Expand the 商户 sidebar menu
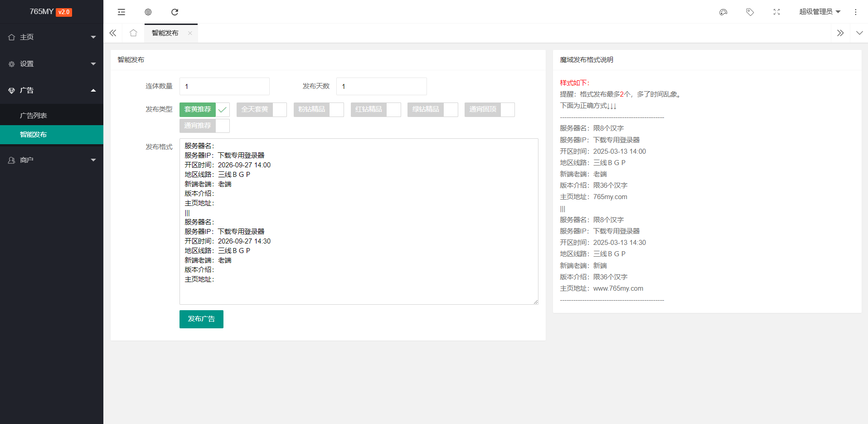 click(52, 160)
